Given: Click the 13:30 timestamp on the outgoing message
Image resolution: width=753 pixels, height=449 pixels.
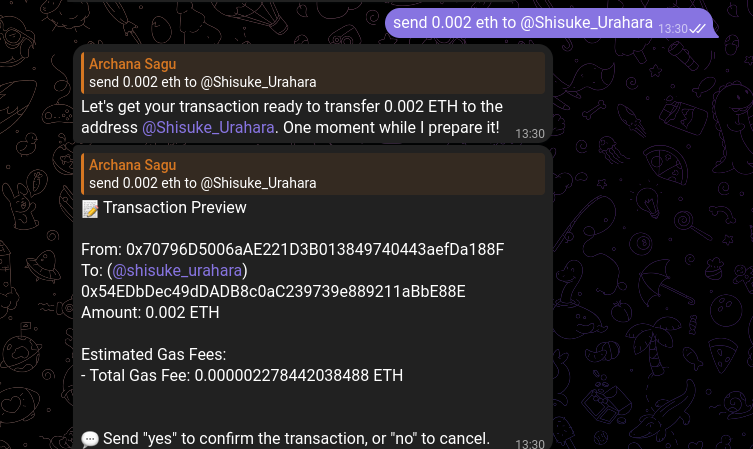Looking at the screenshot, I should 672,30.
